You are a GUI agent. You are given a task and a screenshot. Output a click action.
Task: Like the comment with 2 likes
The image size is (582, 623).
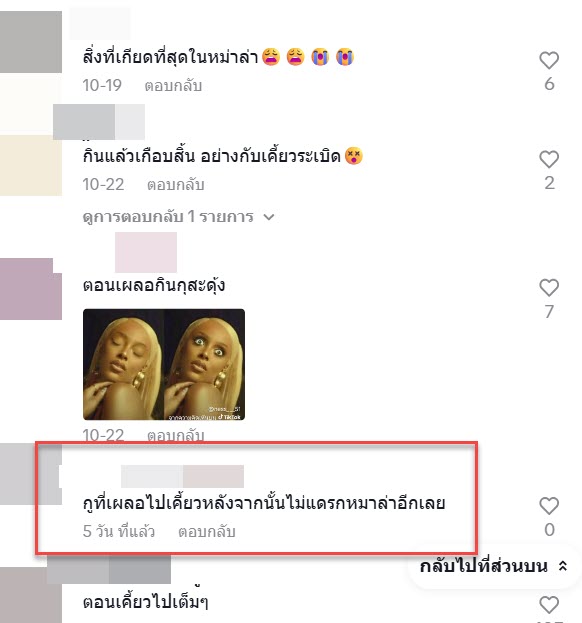pos(549,159)
